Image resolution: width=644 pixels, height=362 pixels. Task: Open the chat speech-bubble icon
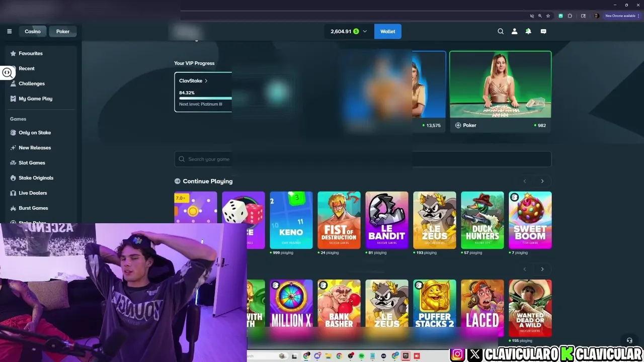(543, 31)
